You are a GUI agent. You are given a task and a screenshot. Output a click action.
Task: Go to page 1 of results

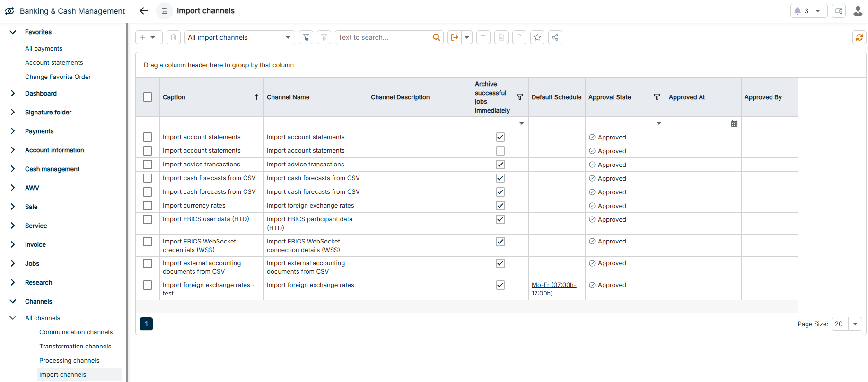click(x=147, y=324)
